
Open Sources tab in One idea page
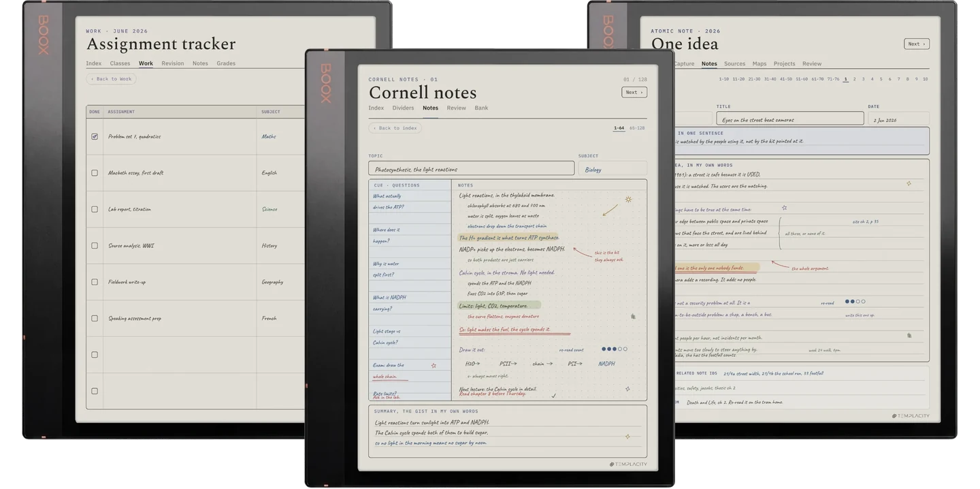pyautogui.click(x=734, y=64)
